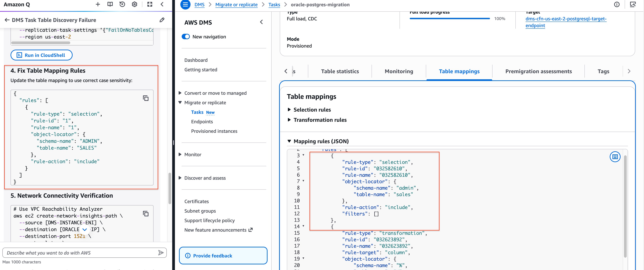
Task: Click the Run in CloudShell button
Action: tap(42, 55)
